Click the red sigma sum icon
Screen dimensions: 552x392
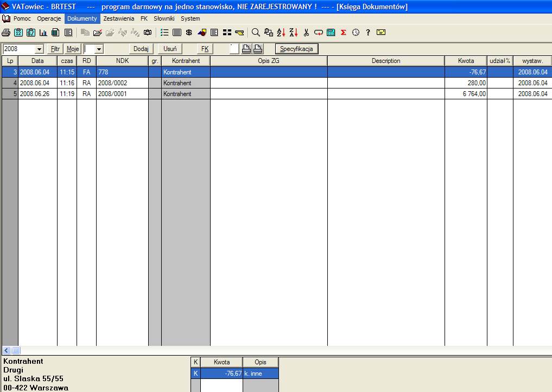tap(344, 33)
